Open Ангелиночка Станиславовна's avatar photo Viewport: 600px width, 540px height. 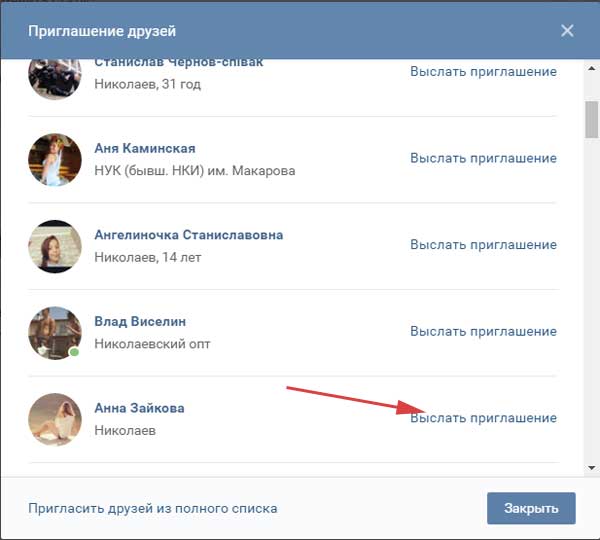pyautogui.click(x=55, y=246)
